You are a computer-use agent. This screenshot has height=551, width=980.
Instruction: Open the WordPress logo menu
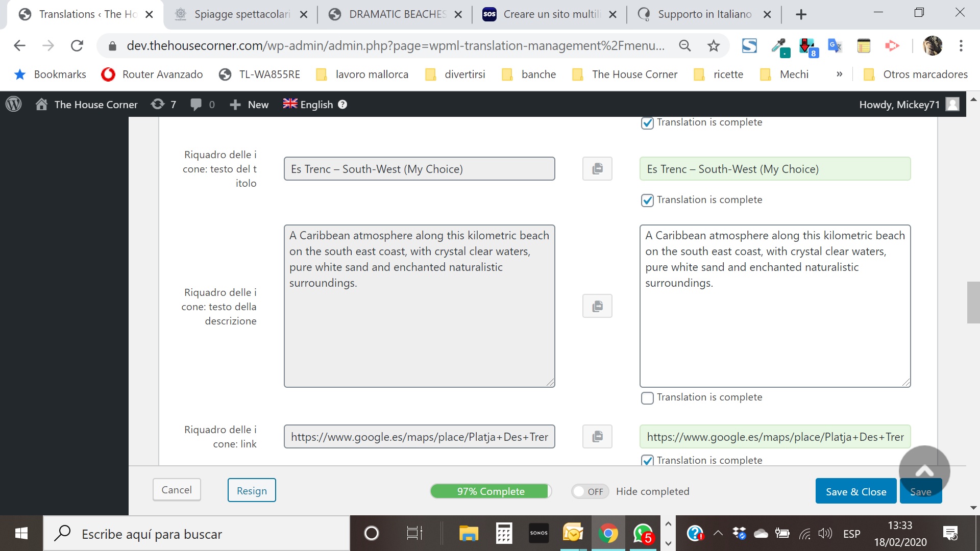point(14,105)
